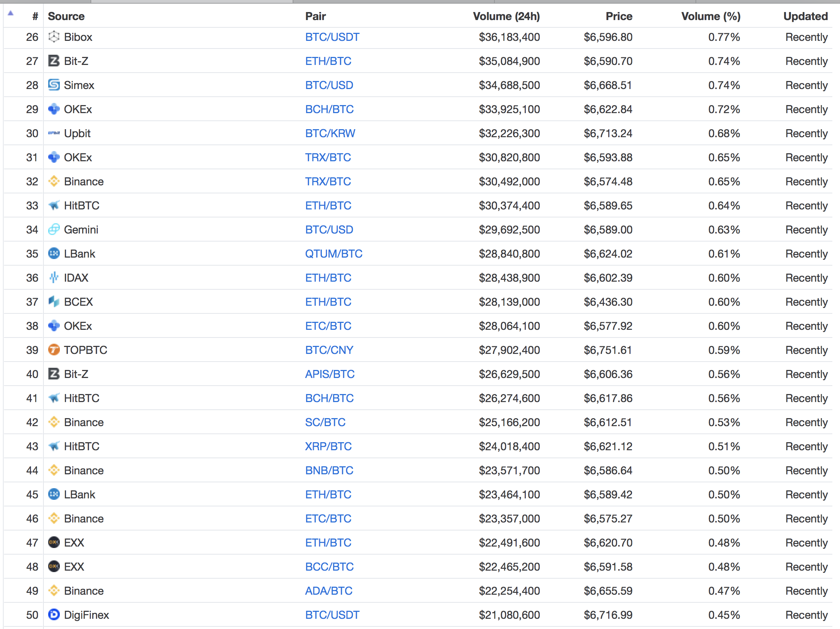Click the Binance logo icon in row 46
Screen dimensions: 840x629
(54, 518)
